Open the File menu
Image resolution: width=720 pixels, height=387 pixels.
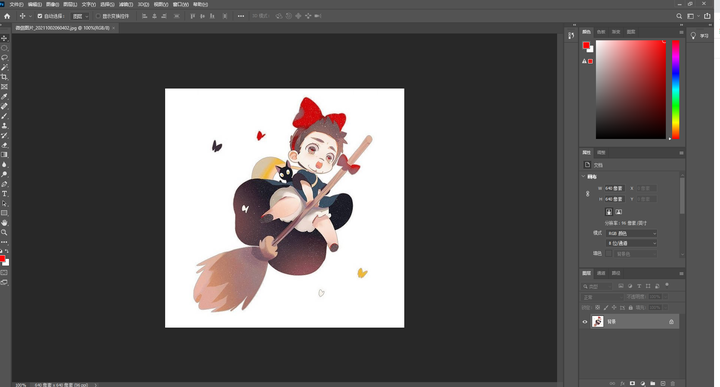click(x=16, y=4)
